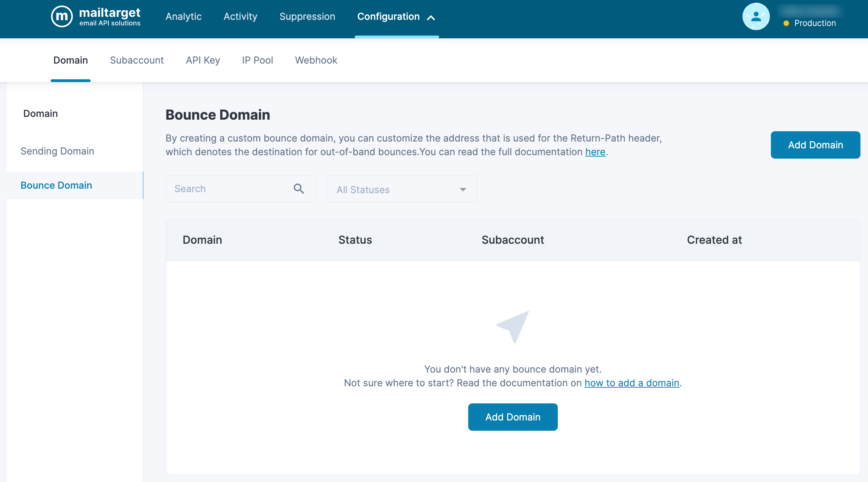Viewport: 868px width, 482px height.
Task: Click the search magnifier icon
Action: pos(299,189)
